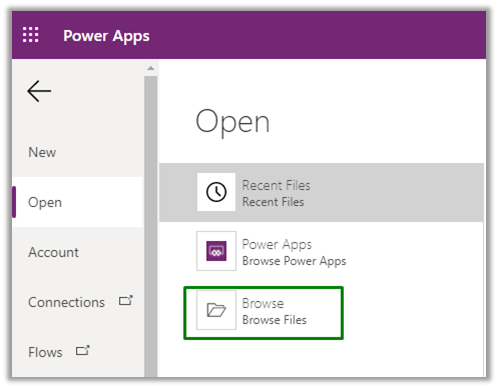Click the Browse folder icon
498x388 pixels.
pos(216,310)
